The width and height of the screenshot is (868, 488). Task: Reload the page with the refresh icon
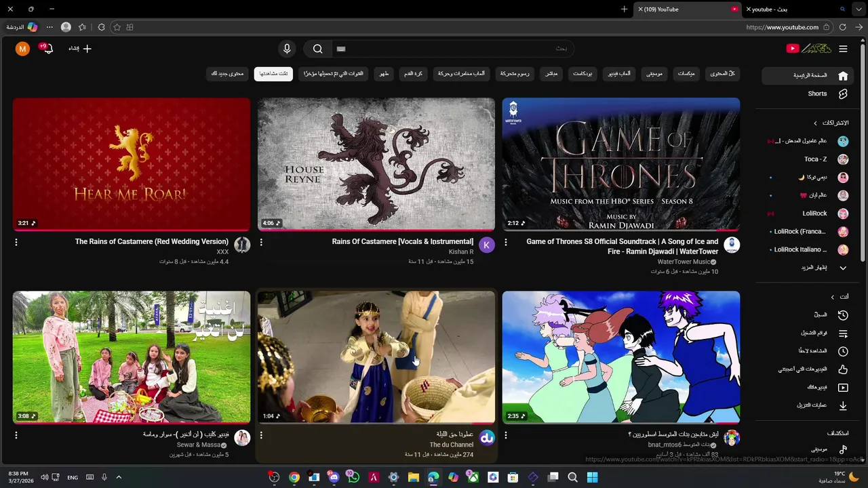point(842,27)
